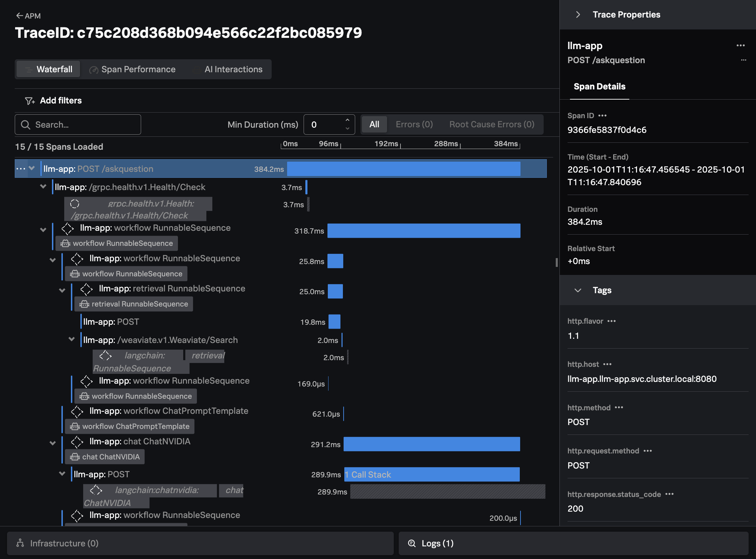This screenshot has height=559, width=756.
Task: Collapse the Trace Properties panel chevron
Action: click(578, 15)
